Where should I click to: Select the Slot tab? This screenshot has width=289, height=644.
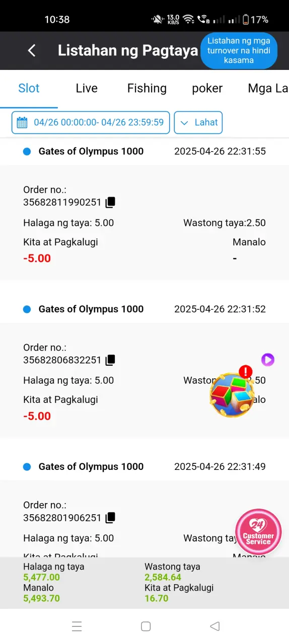click(29, 89)
